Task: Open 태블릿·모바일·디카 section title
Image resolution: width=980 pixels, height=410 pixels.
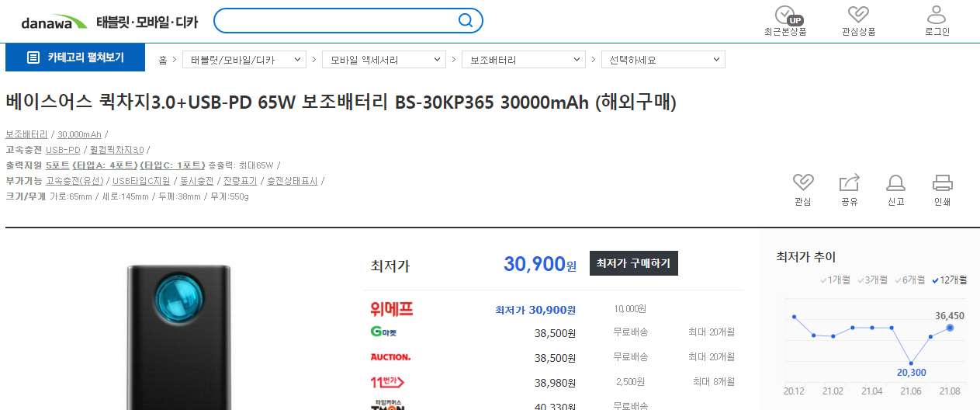Action: pos(147,22)
